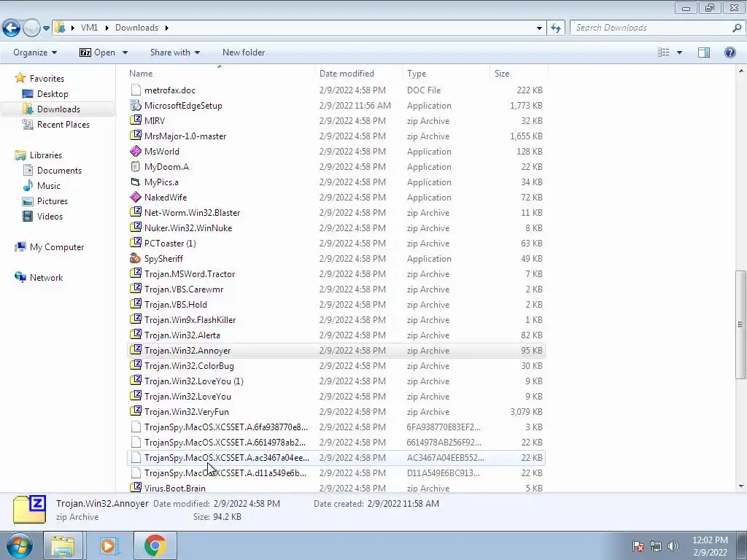The height and width of the screenshot is (560, 747).
Task: Click New folder button
Action: (244, 52)
